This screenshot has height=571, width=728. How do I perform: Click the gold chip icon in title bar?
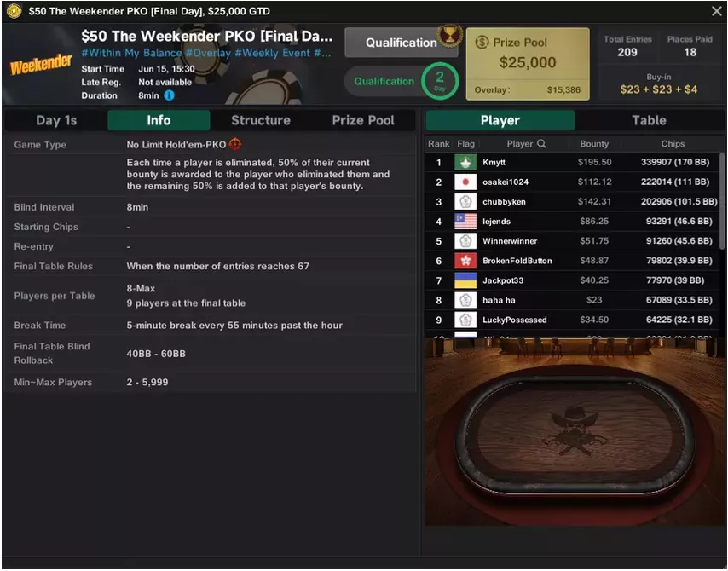tap(14, 11)
